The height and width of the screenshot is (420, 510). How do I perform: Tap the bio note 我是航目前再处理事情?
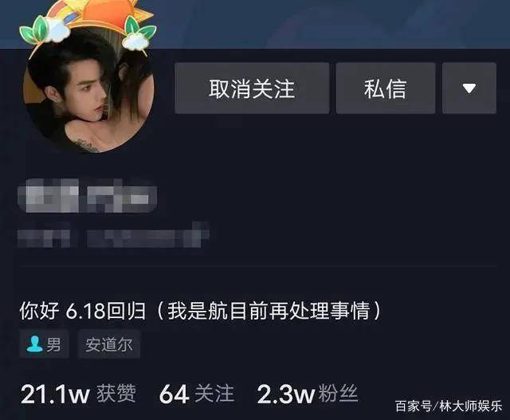pos(269,311)
